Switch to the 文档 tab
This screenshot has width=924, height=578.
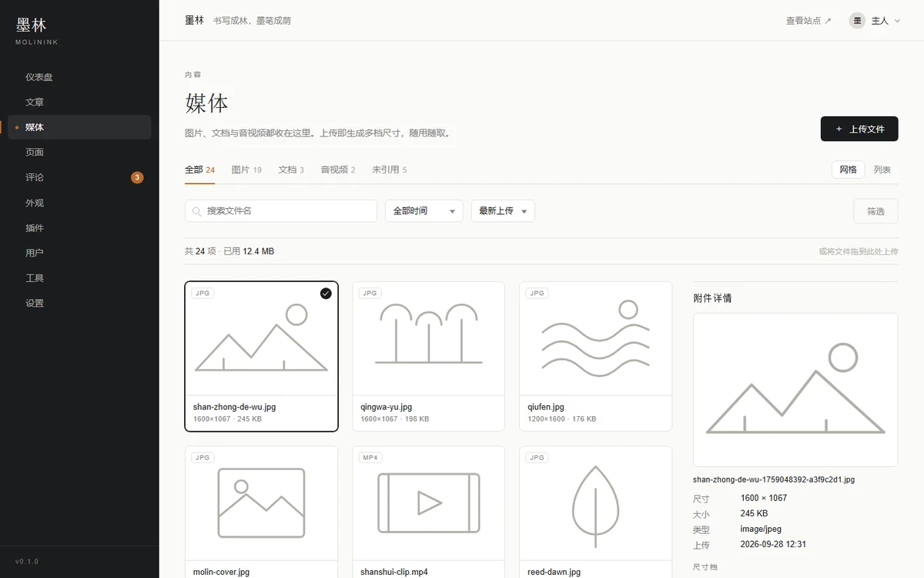coord(291,170)
